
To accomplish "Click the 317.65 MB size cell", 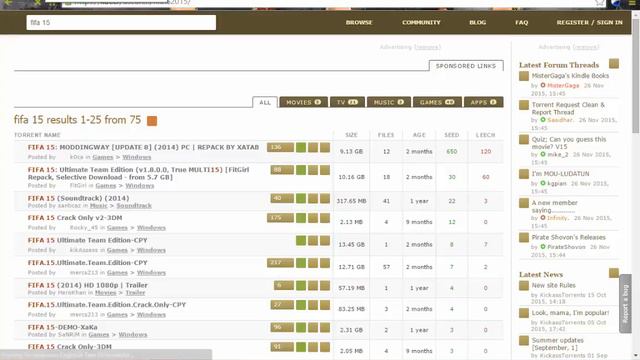I will (351, 201).
